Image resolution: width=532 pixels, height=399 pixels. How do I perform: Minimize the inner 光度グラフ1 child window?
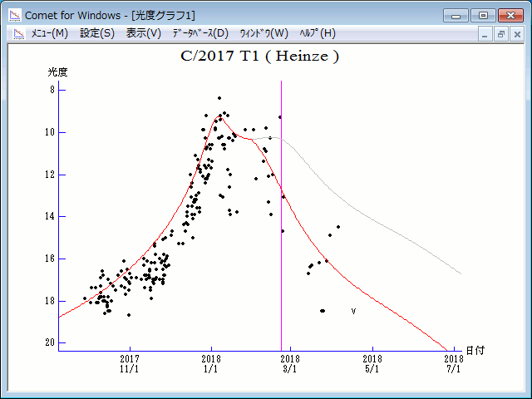point(486,34)
